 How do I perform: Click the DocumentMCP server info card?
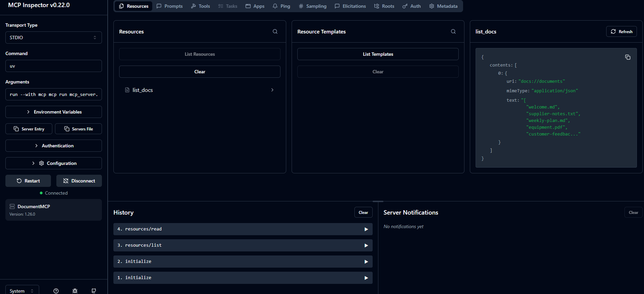54,210
